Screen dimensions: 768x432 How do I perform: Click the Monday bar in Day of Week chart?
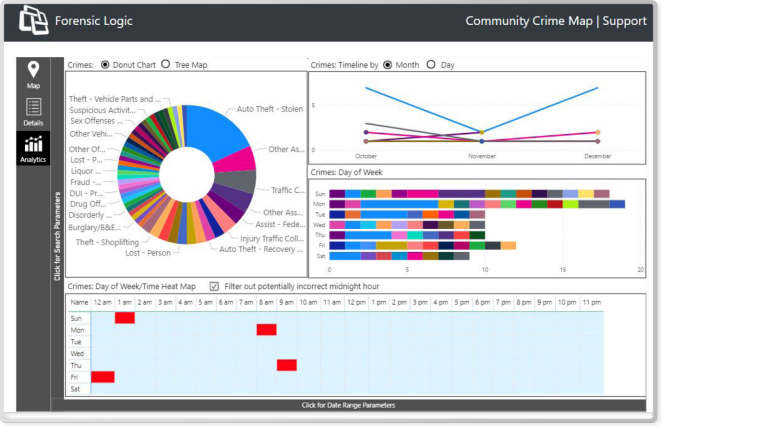(477, 204)
